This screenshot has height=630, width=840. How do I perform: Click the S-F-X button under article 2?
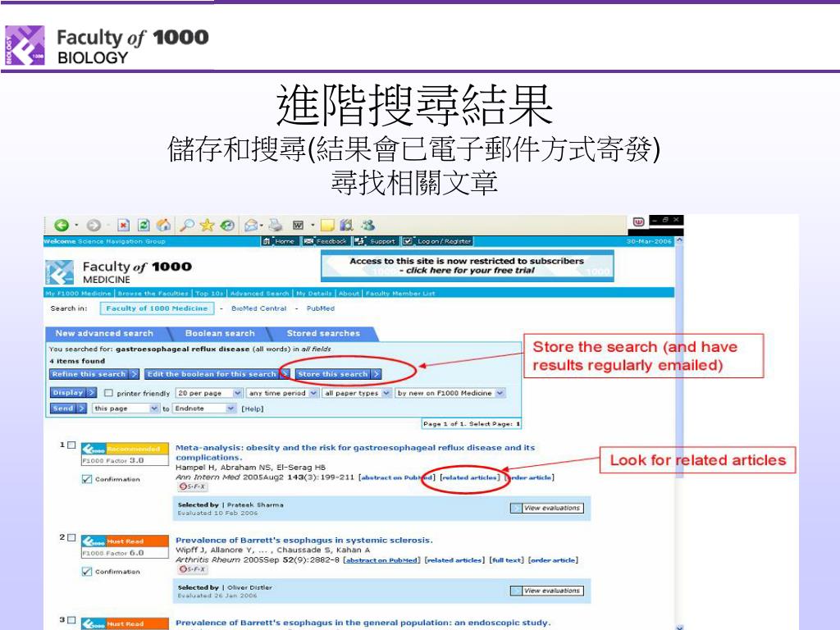[192, 569]
